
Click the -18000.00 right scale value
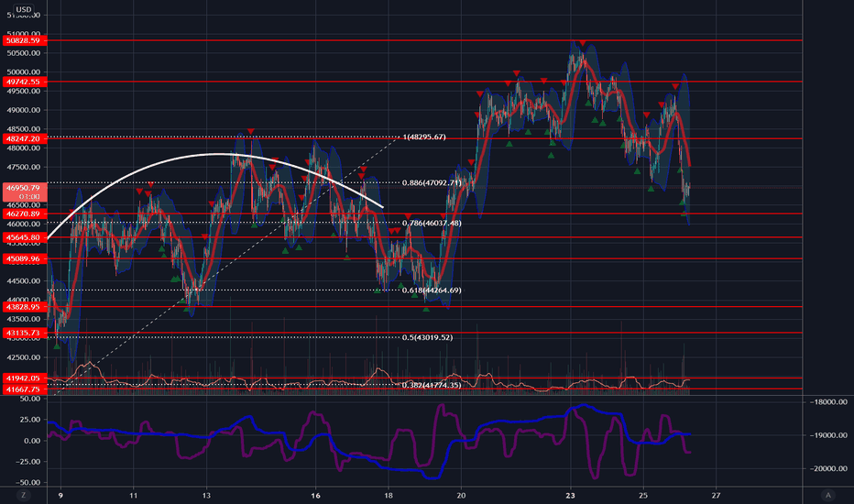click(827, 402)
